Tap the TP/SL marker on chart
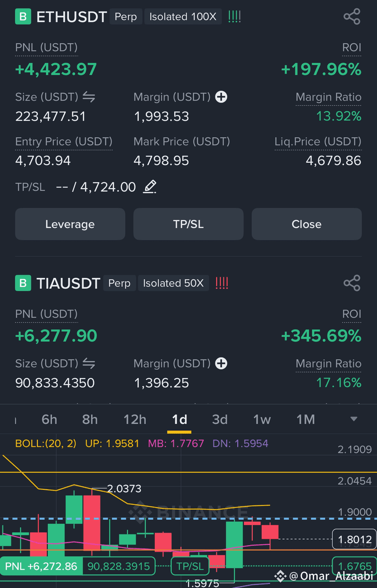 pyautogui.click(x=190, y=567)
